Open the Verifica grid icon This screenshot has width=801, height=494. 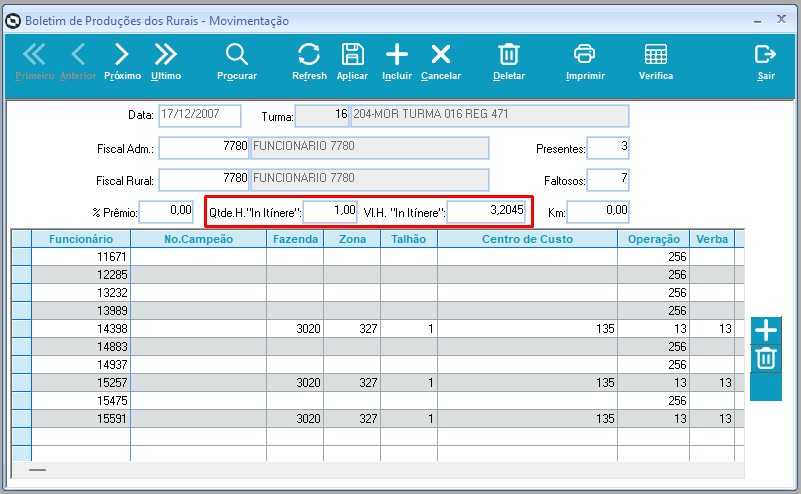click(656, 62)
